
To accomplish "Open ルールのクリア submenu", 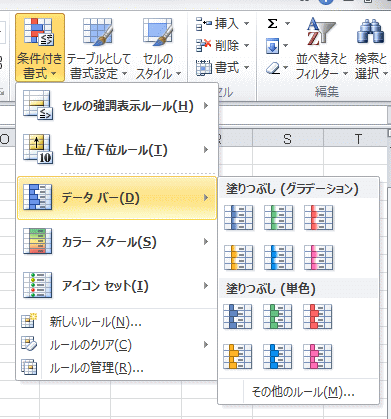I will pos(117,345).
